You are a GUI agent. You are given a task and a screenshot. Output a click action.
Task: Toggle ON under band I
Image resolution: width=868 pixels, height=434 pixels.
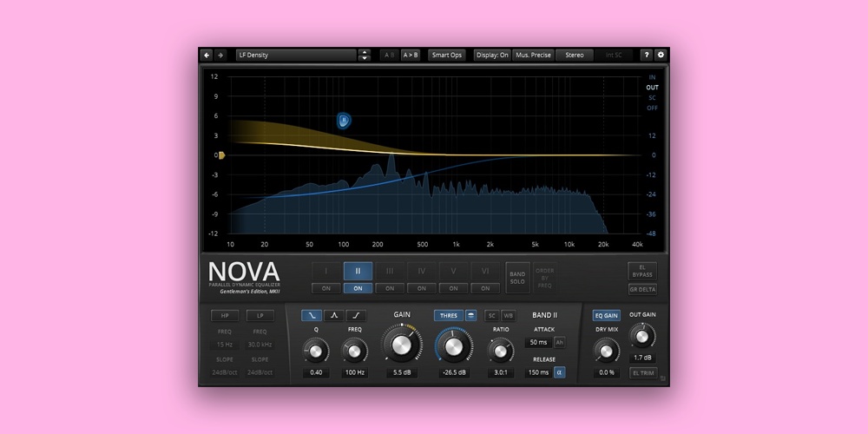[326, 288]
